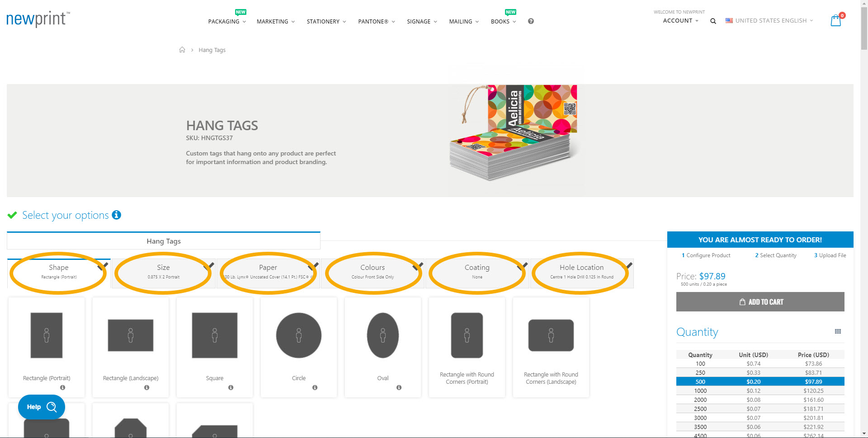Select Oval shape thumbnail

[x=383, y=335]
